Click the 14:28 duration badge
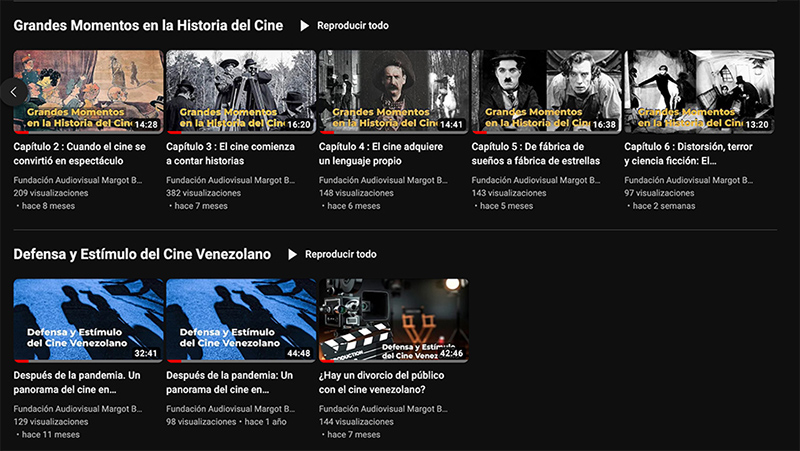The width and height of the screenshot is (800, 451). point(146,124)
